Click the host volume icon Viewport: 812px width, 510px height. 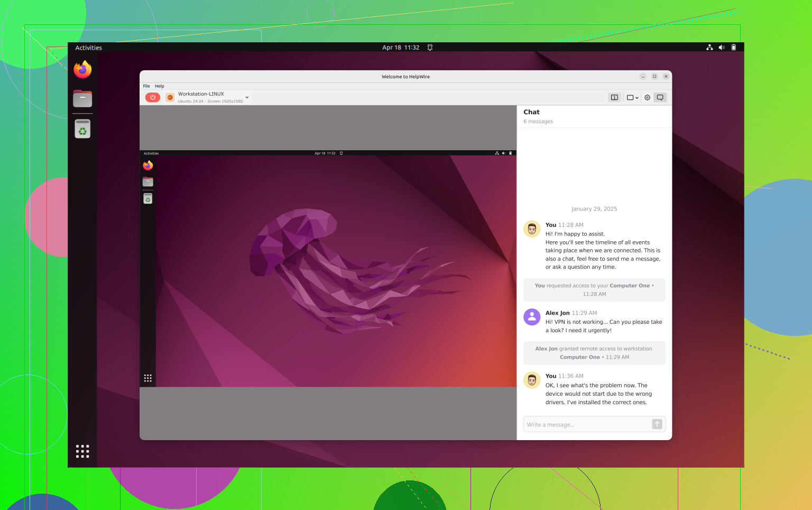pyautogui.click(x=722, y=48)
